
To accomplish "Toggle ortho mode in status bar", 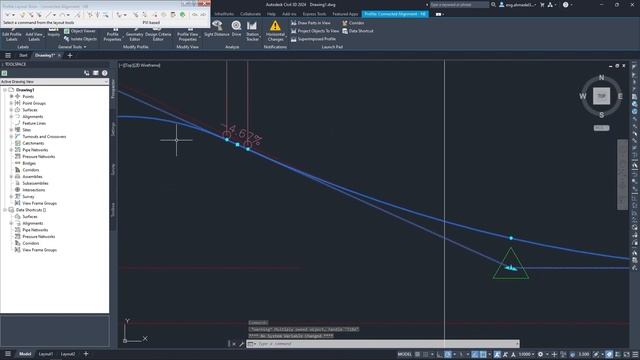I will coord(439,354).
